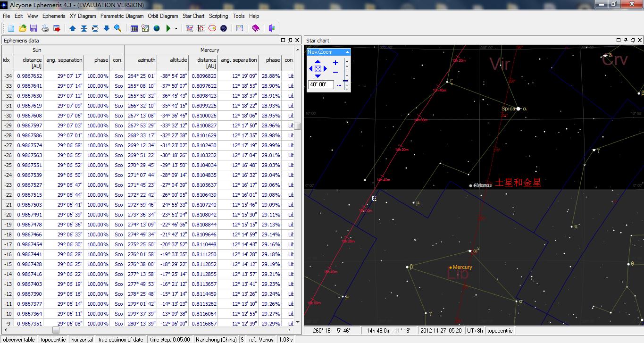Pan star chart left in Nav/Zoom
Screen dimensions: 644x343
pyautogui.click(x=311, y=68)
